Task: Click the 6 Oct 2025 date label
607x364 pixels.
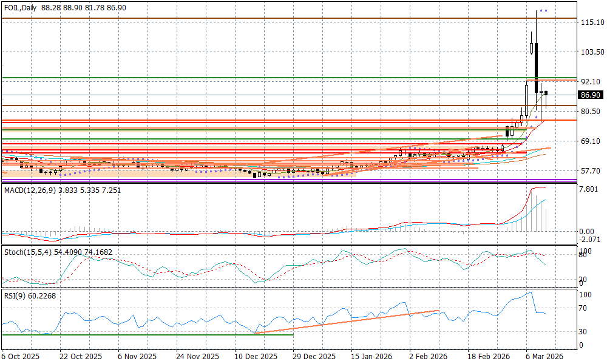Action: (20, 357)
